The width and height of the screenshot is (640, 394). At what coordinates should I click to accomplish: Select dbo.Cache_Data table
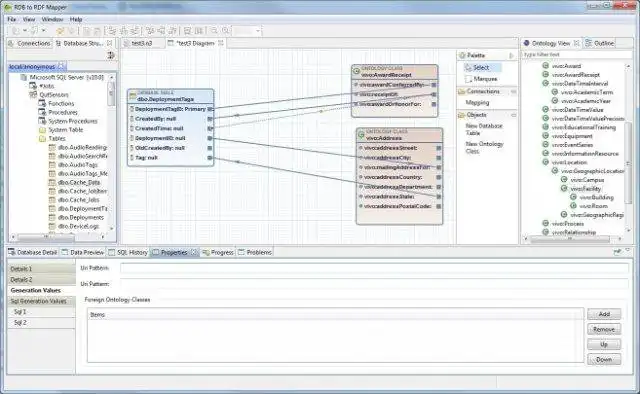coord(75,183)
